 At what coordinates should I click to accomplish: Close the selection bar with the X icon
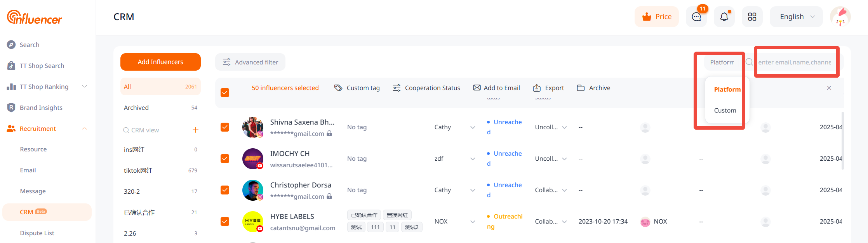(829, 88)
